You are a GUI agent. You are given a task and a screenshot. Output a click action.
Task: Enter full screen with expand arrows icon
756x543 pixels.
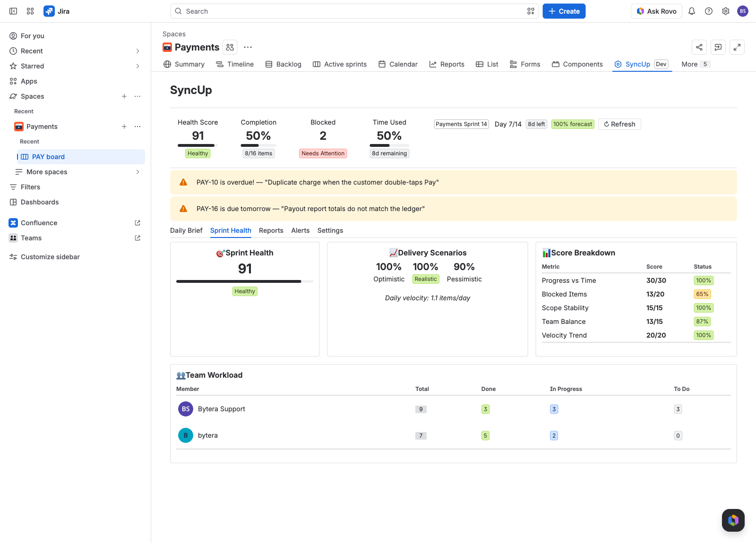pos(737,47)
